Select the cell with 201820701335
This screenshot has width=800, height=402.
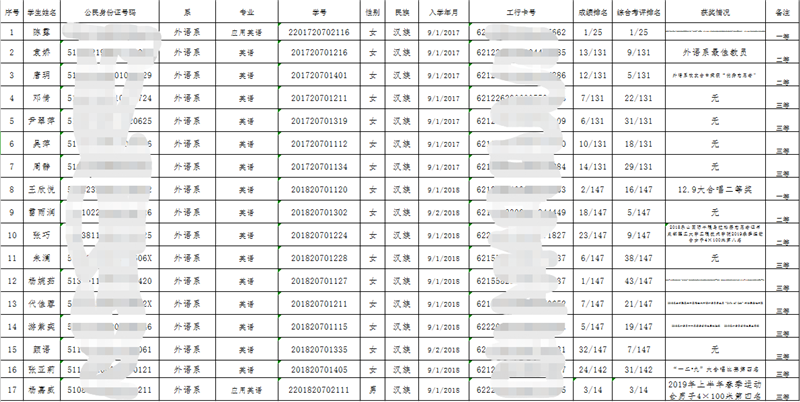click(x=319, y=349)
